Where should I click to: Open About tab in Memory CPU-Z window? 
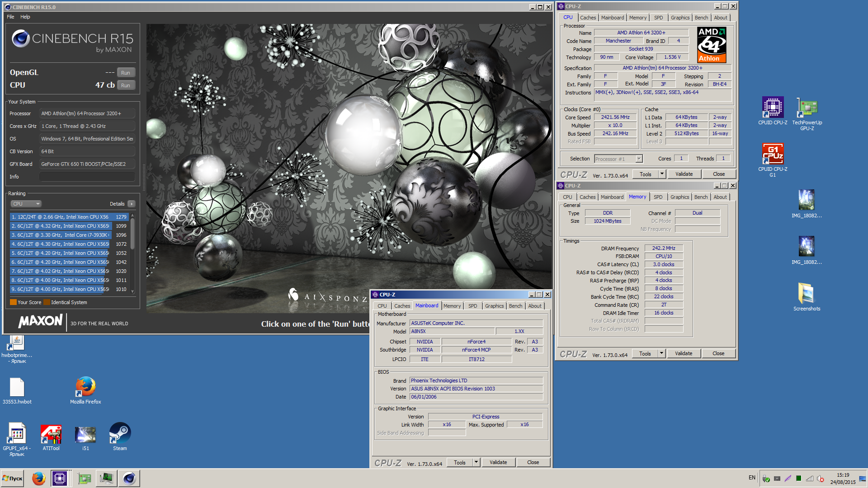click(720, 197)
